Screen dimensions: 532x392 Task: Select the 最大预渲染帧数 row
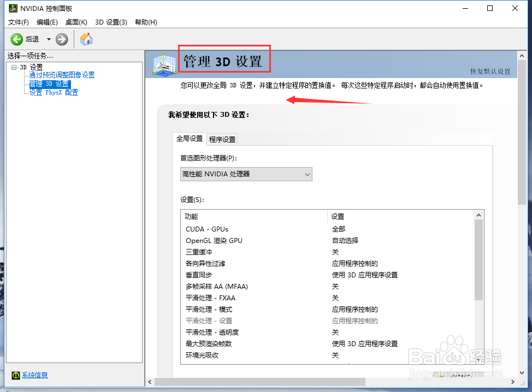327,344
